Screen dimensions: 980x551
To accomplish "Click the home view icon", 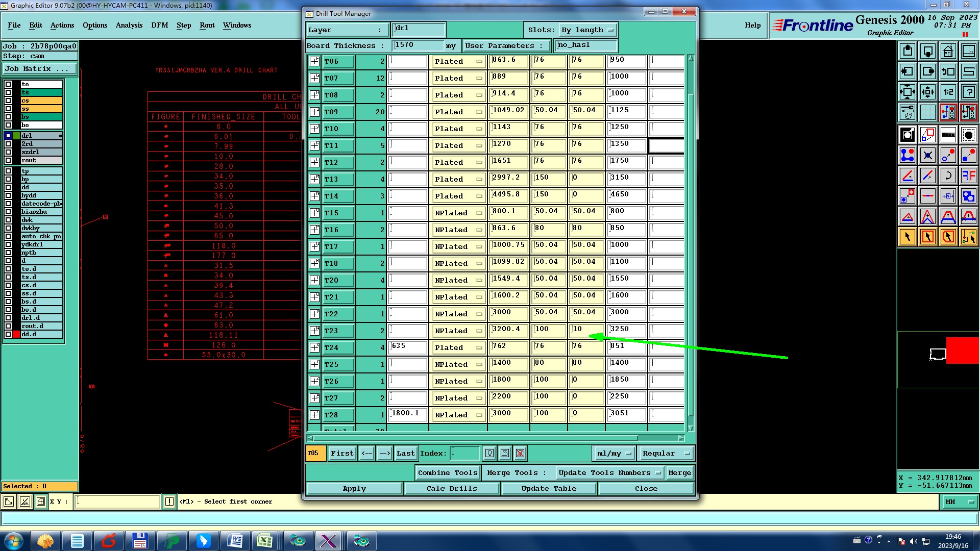I will [x=948, y=51].
